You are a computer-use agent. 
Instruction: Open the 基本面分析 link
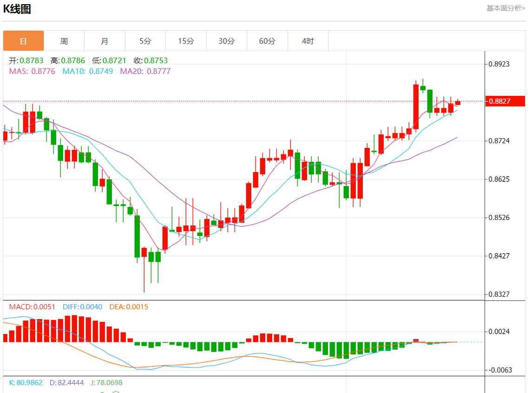click(506, 8)
